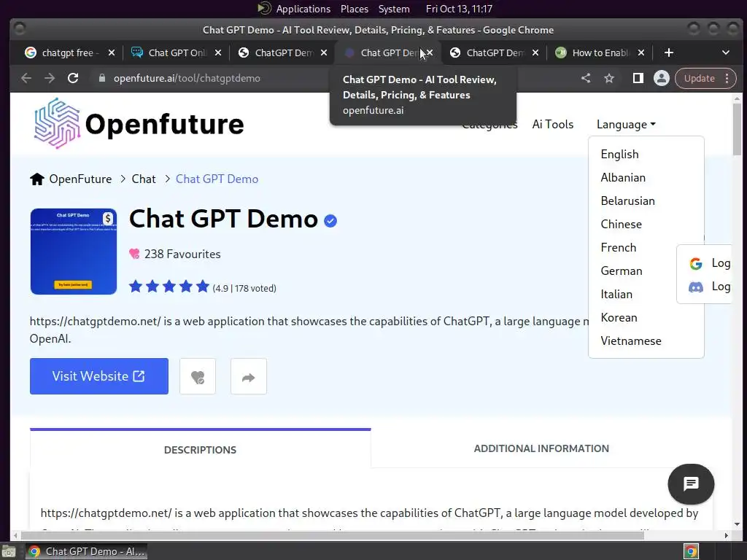
Task: Open the side panel icon in the toolbar
Action: (x=638, y=78)
